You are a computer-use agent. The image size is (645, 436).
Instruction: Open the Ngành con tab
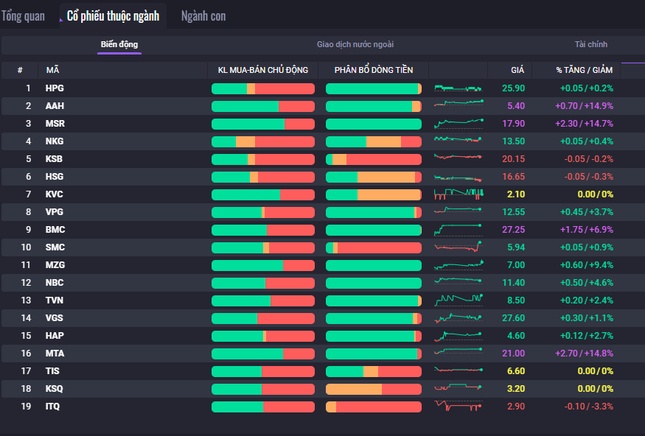tap(203, 17)
